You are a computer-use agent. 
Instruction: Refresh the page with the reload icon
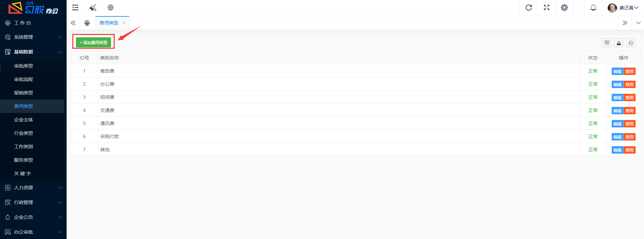point(529,8)
